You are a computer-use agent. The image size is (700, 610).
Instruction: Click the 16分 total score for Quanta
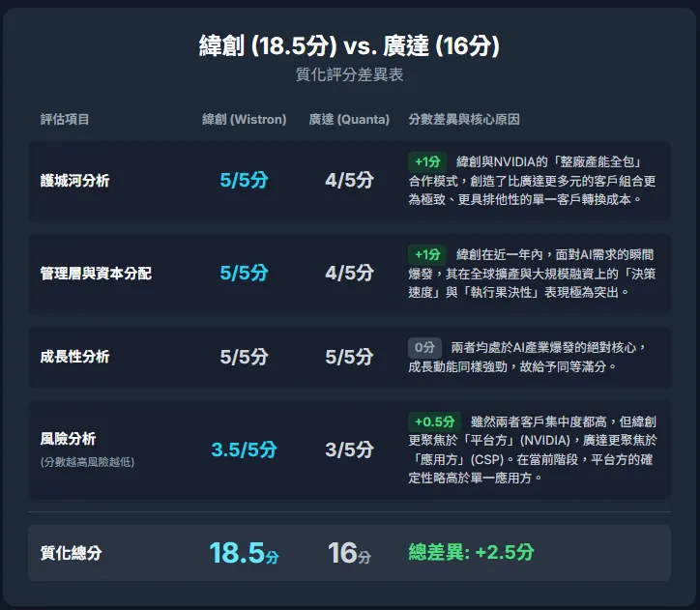tap(349, 553)
